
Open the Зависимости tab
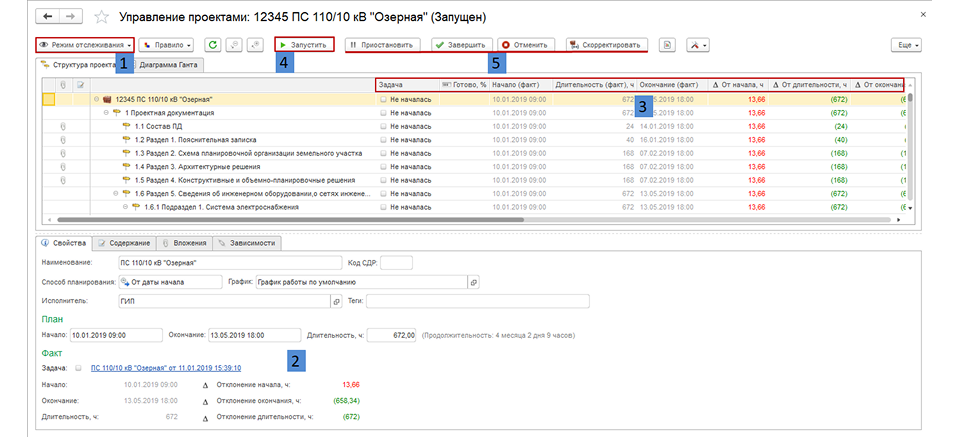click(247, 244)
